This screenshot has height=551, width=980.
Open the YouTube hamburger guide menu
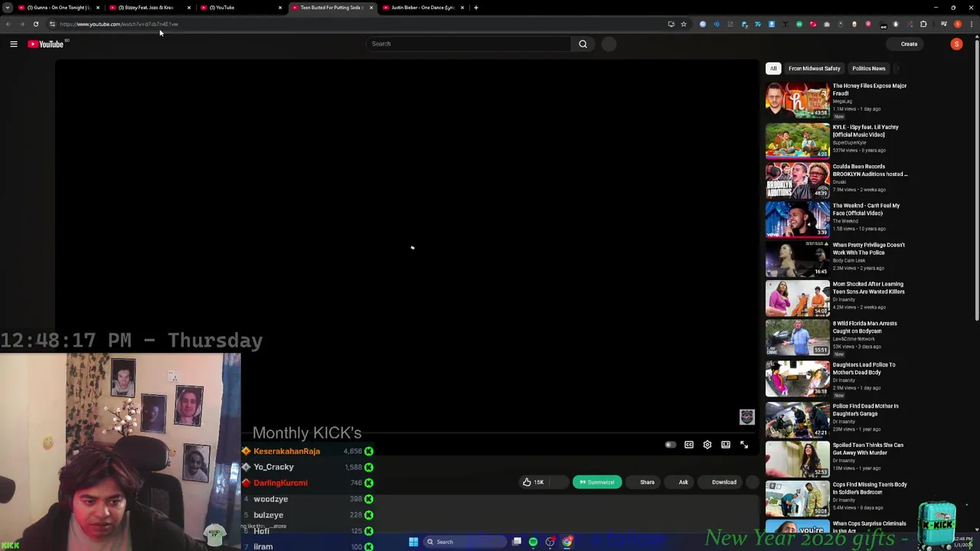tap(13, 44)
